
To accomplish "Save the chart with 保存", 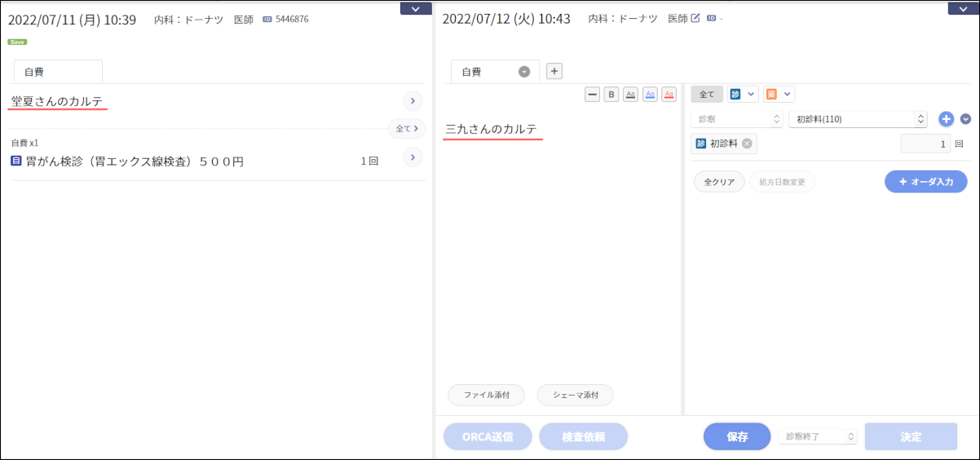I will 737,436.
